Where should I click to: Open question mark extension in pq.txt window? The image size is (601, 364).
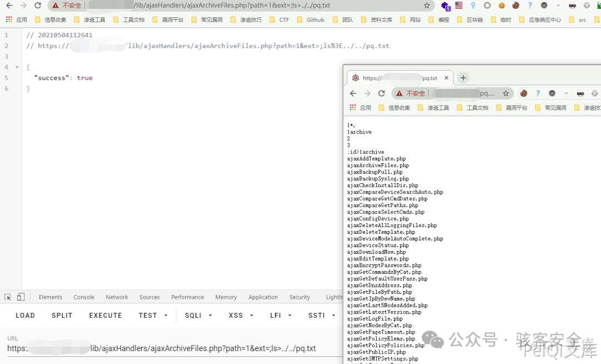(x=538, y=94)
